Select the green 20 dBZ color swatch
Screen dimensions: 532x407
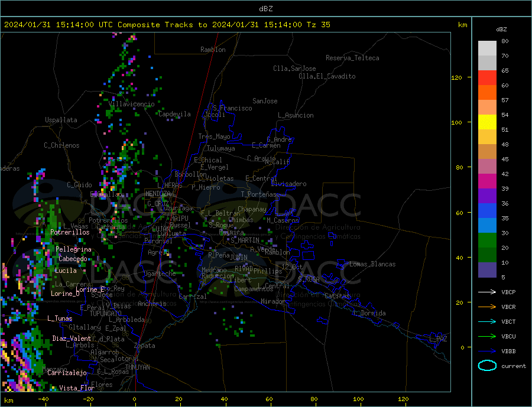point(487,240)
